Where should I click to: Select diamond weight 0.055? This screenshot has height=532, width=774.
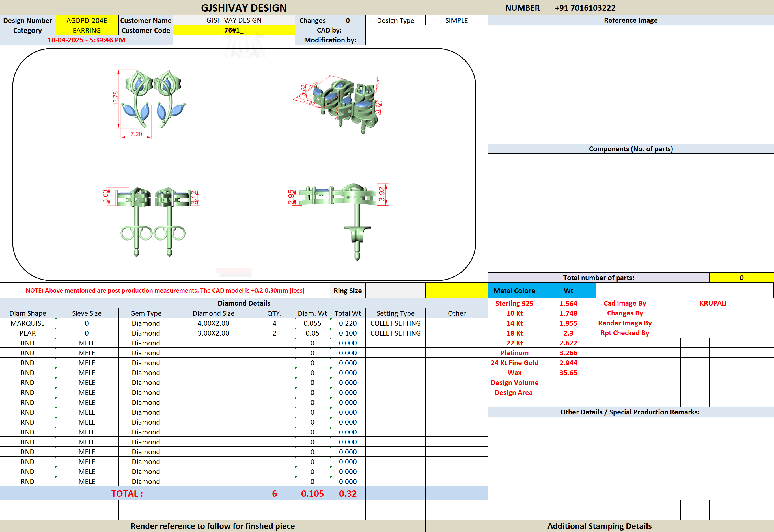click(312, 323)
